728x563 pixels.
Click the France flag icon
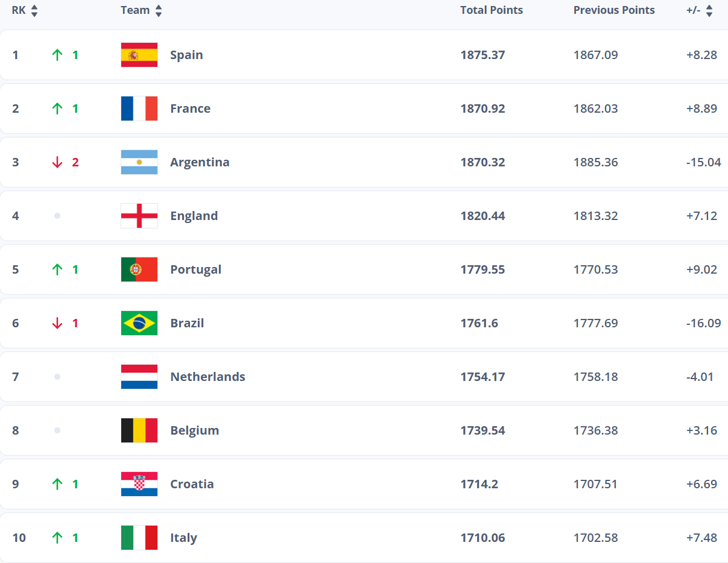(139, 109)
